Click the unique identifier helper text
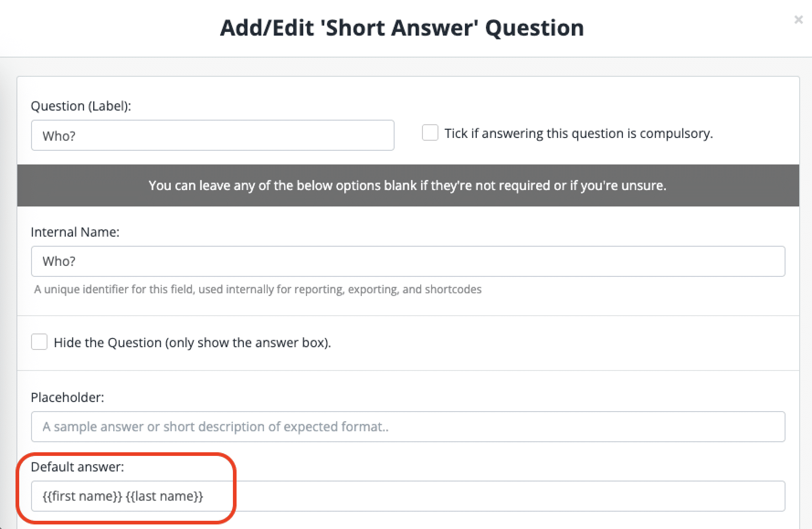 [258, 289]
